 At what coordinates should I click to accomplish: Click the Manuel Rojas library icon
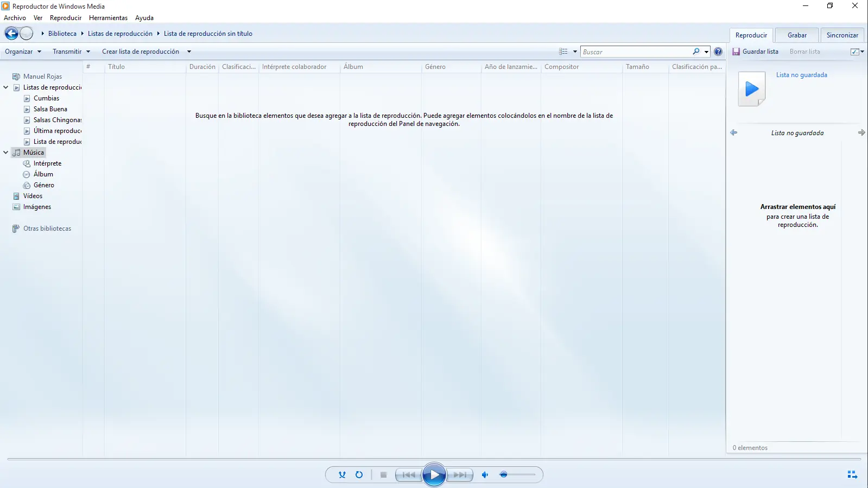16,77
